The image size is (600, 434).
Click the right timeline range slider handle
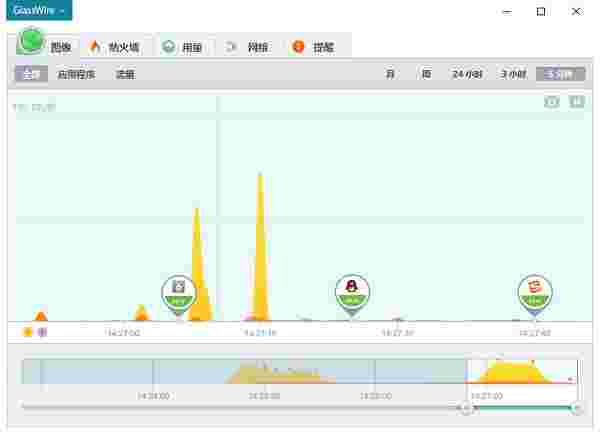click(x=576, y=408)
